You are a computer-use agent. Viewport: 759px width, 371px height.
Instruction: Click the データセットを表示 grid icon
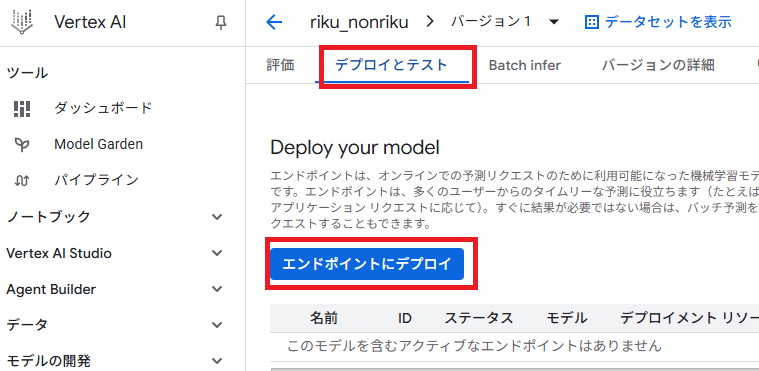point(592,22)
